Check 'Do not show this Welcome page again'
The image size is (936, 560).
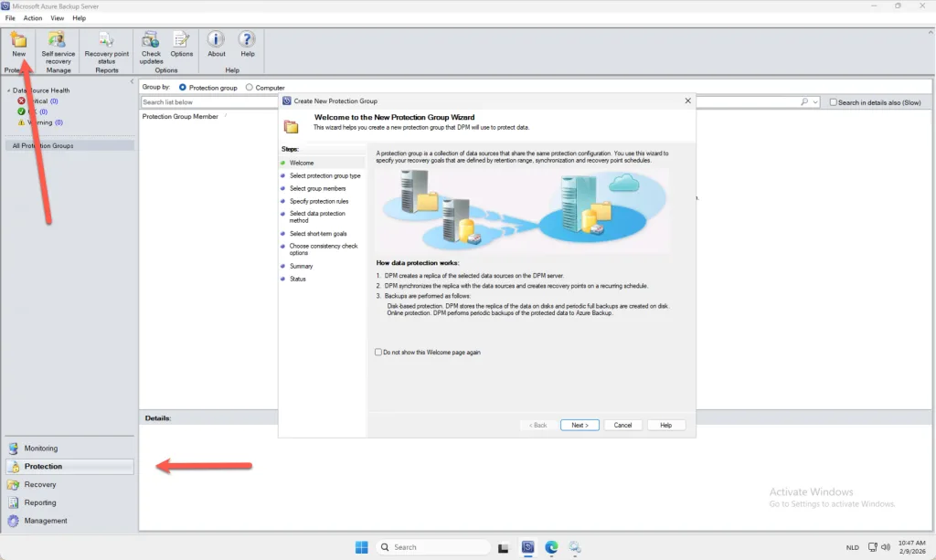[379, 352]
